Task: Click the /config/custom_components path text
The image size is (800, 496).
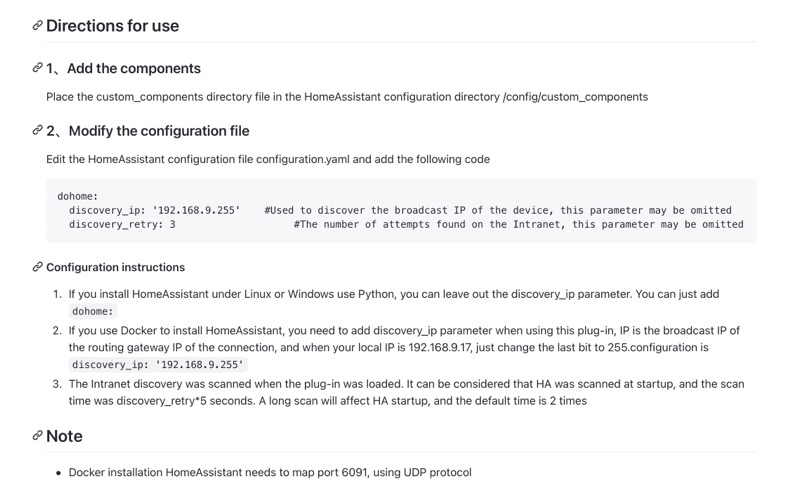Action: 576,97
